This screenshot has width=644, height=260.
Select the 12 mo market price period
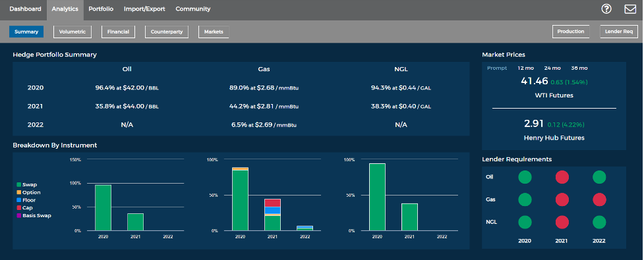(x=526, y=68)
